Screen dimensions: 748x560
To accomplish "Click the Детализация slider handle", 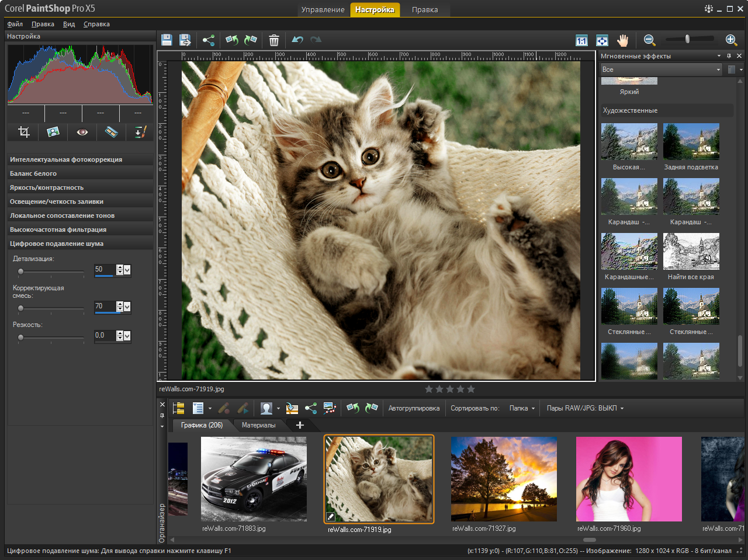I will (x=21, y=272).
